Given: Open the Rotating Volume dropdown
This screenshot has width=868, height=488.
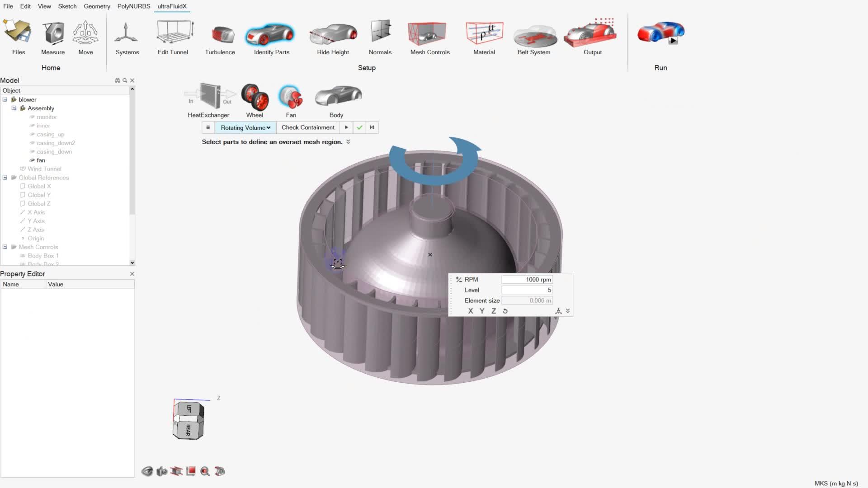Looking at the screenshot, I should pos(245,127).
